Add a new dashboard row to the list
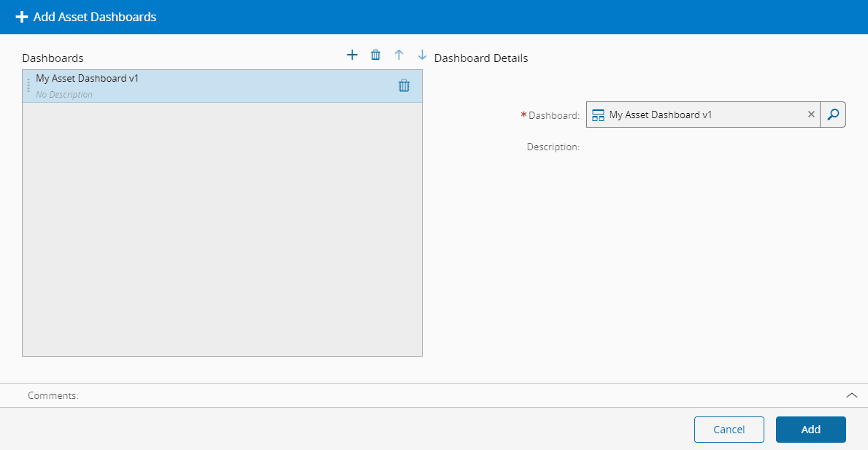This screenshot has width=868, height=450. (x=352, y=55)
